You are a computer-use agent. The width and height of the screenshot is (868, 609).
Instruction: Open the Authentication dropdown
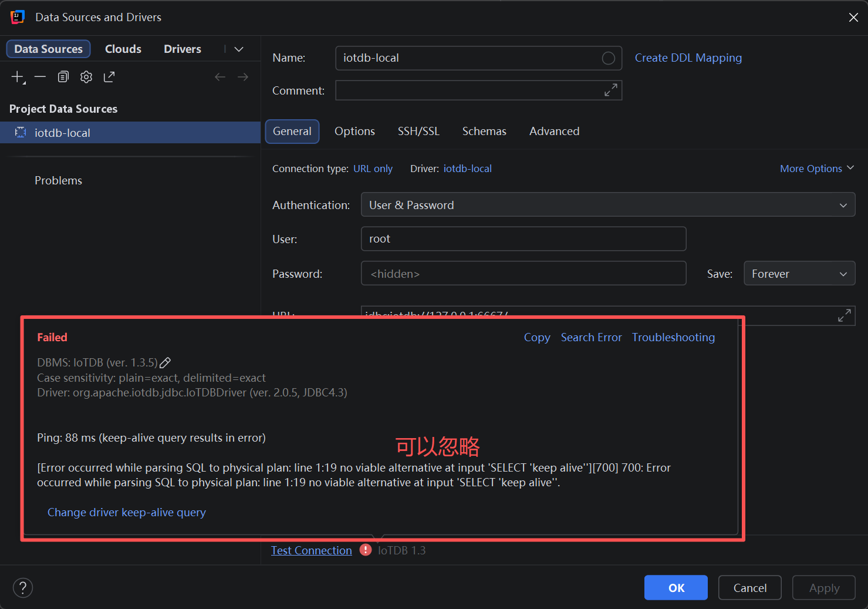(x=608, y=205)
